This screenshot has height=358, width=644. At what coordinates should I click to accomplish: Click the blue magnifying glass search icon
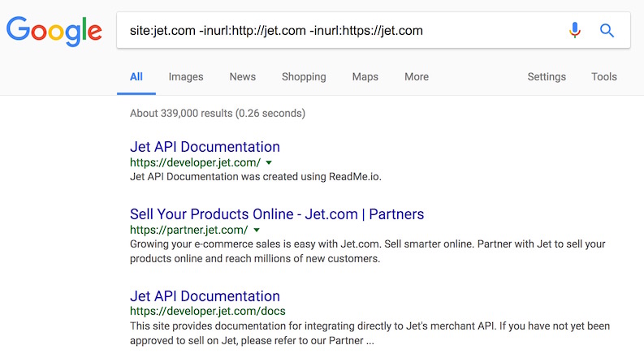[607, 30]
